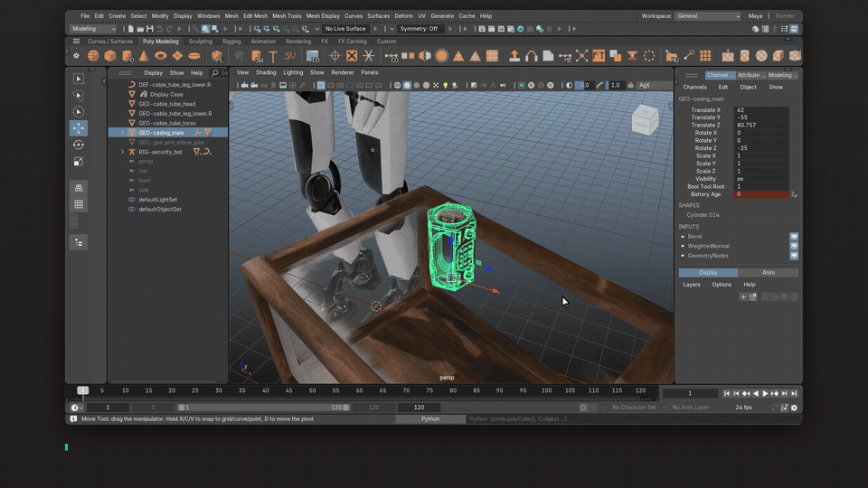Click the Extrude shelf icon
Viewport: 868px width, 488px height.
pyautogui.click(x=514, y=56)
